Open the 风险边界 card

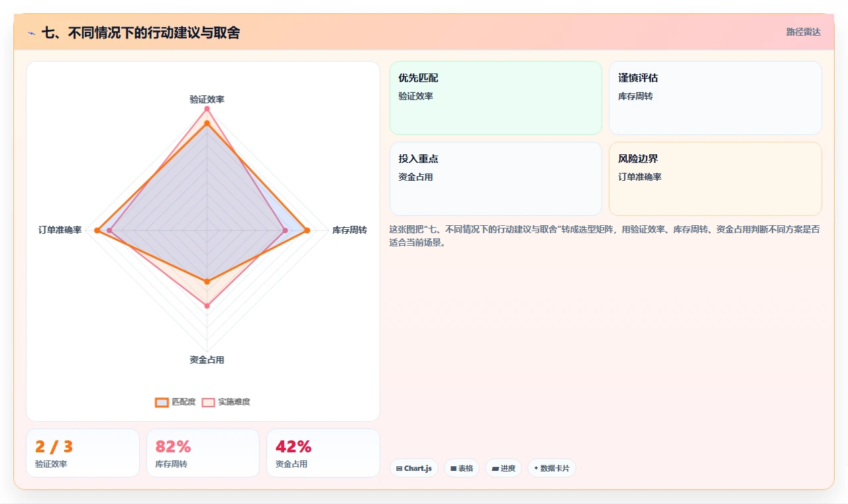715,179
